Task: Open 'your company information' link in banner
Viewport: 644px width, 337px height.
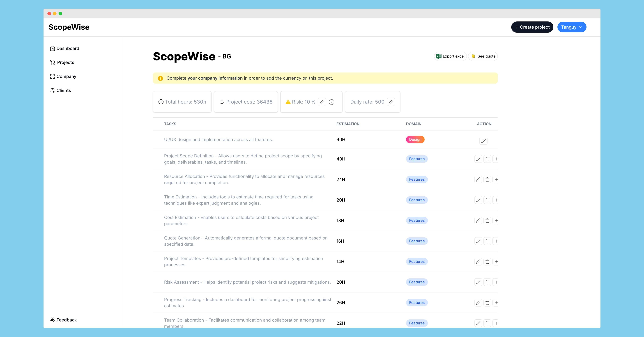Action: click(215, 78)
